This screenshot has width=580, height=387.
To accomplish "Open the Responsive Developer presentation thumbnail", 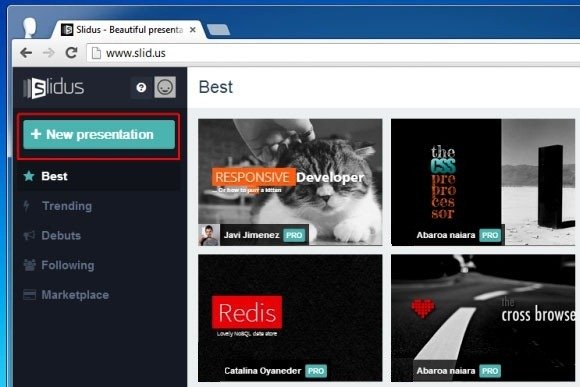I will 290,182.
